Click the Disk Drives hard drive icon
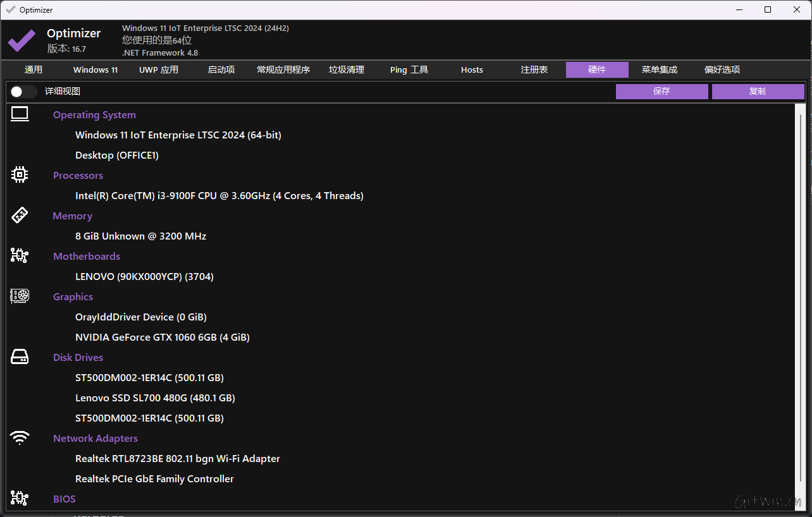The image size is (812, 517). pos(19,356)
